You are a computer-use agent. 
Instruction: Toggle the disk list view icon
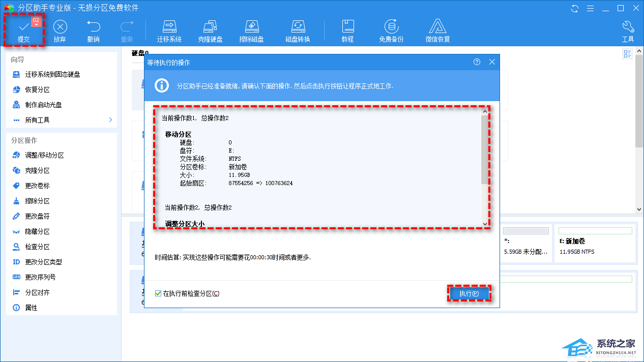coord(627,54)
